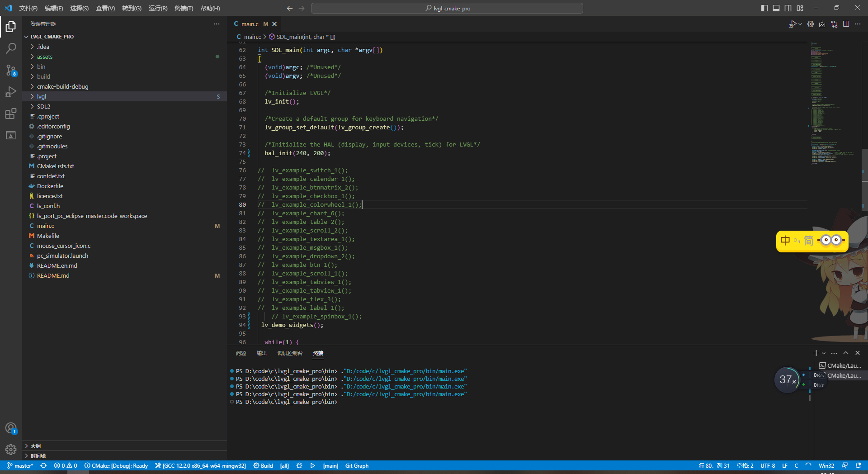Click the gear icon in editor toolbar
868x474 pixels.
[x=811, y=24]
